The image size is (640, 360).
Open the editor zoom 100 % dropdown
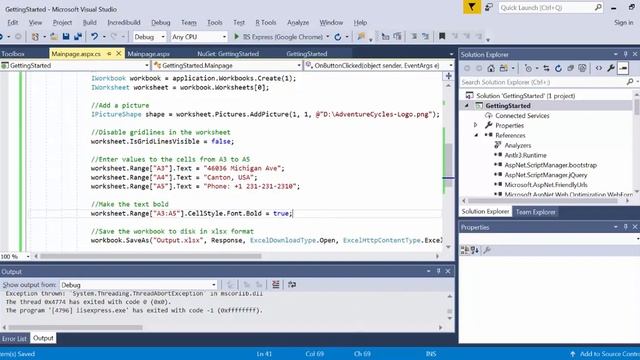[28, 256]
